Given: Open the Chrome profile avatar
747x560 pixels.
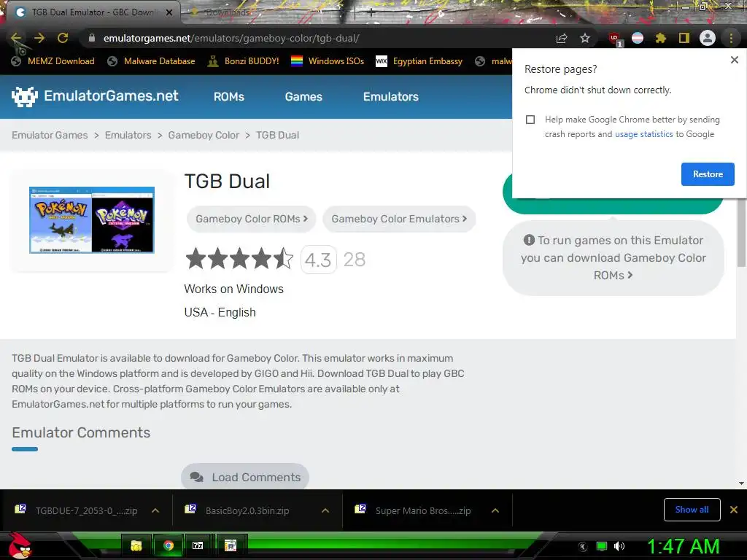Looking at the screenshot, I should (708, 38).
